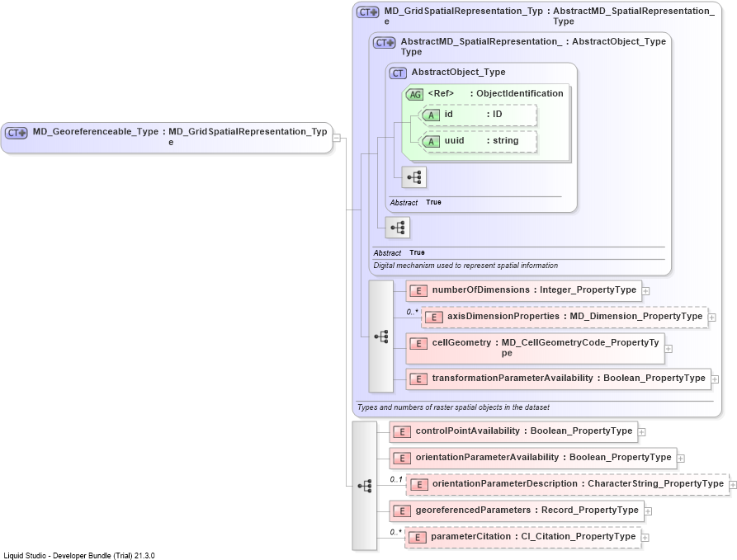
Task: Select parameterCitation : CI_Citation_PropertyType text
Action: (533, 537)
